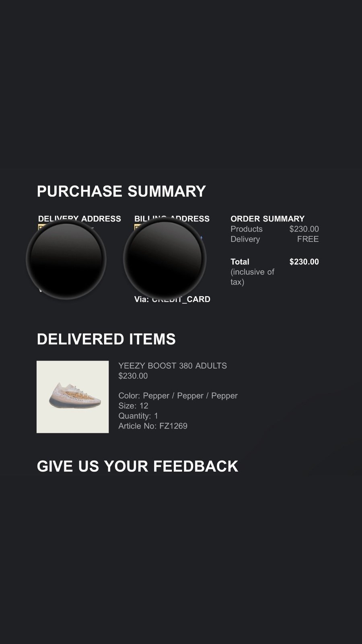Click the Yeezy shoe product thumbnail

click(72, 397)
